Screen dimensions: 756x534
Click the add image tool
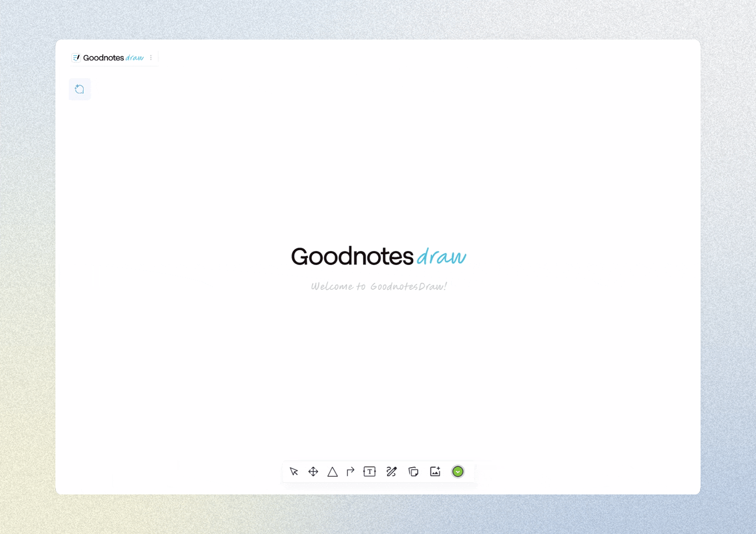(x=435, y=472)
